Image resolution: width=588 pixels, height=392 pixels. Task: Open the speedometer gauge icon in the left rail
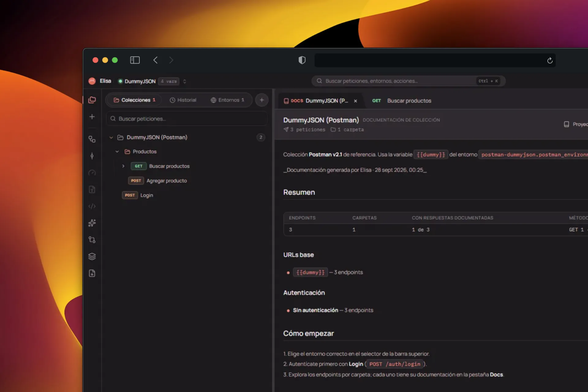[x=92, y=173]
